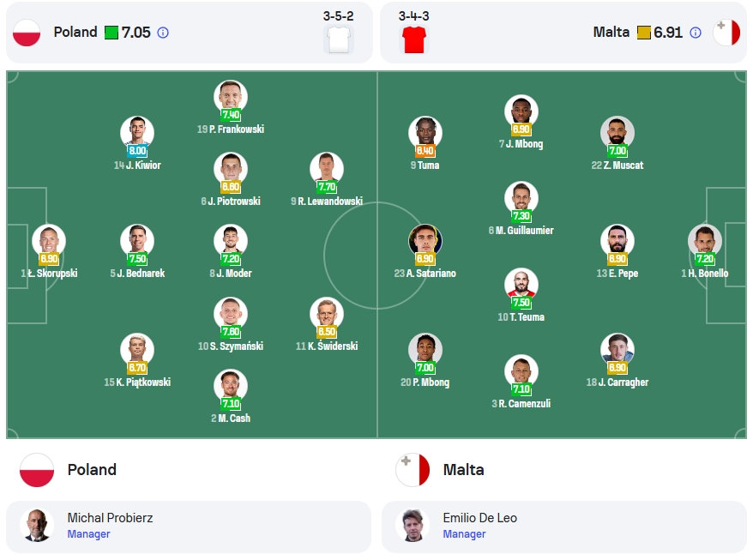This screenshot has width=753, height=560.
Task: Click Tuma's orange 6.40 rating badge
Action: pyautogui.click(x=425, y=151)
